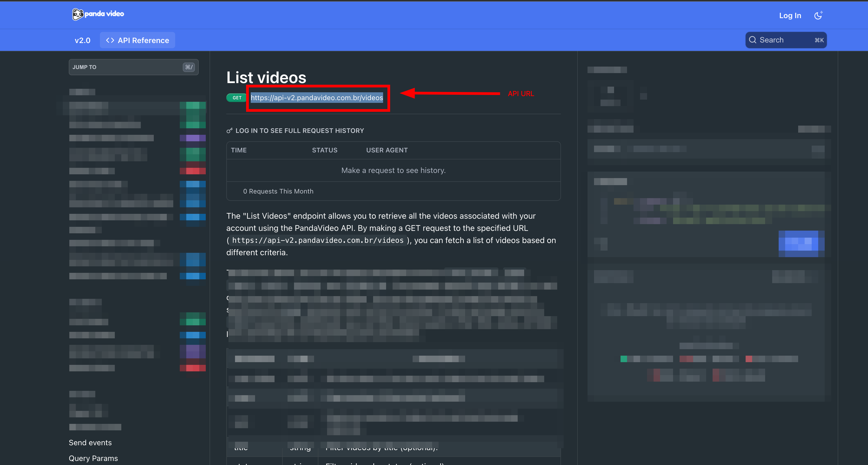This screenshot has width=868, height=465.
Task: Select the v2.0 version label
Action: click(83, 40)
